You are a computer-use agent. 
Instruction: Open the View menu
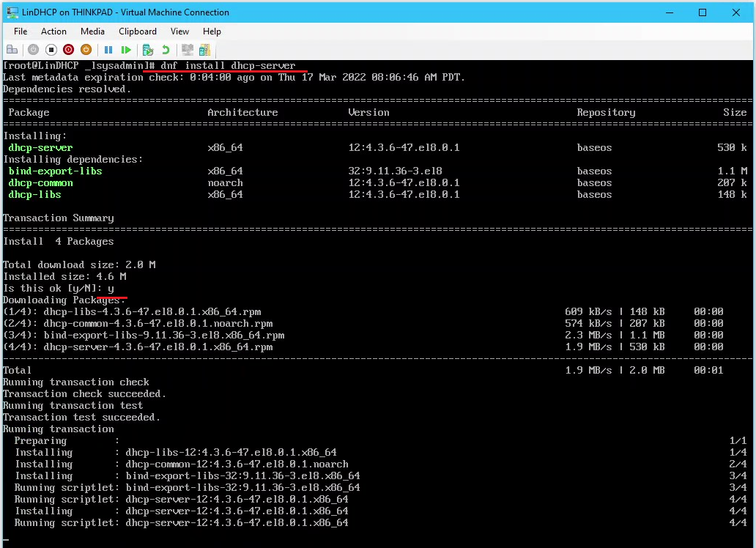(179, 32)
